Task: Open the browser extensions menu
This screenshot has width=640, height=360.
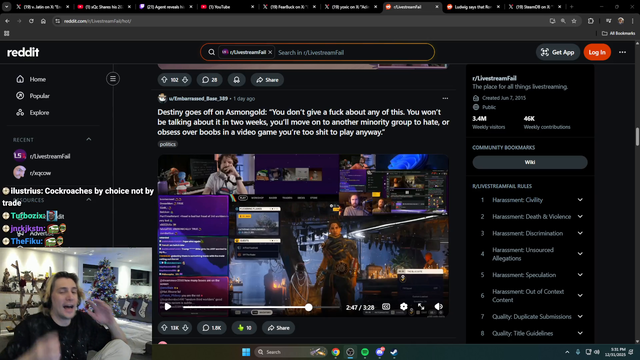Action: 591,21
